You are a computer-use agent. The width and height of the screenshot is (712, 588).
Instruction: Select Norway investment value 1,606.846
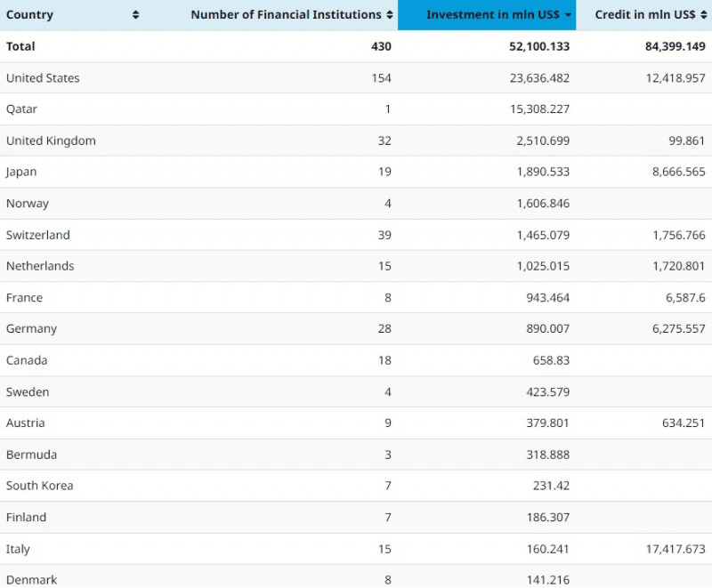[x=543, y=203]
